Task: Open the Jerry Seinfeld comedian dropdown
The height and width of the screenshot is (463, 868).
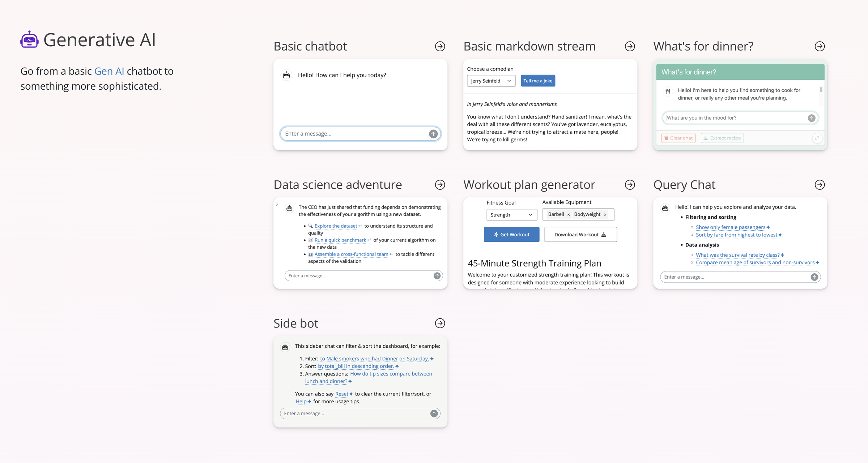Action: tap(491, 81)
